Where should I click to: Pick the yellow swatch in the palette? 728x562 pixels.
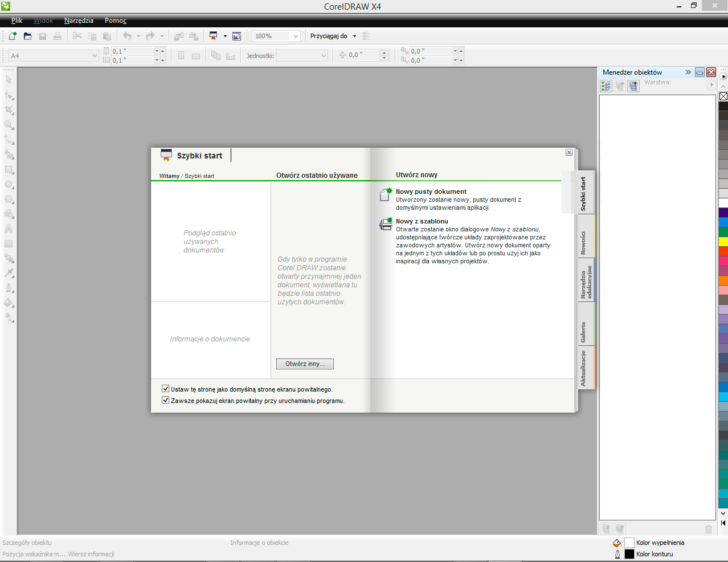[723, 242]
